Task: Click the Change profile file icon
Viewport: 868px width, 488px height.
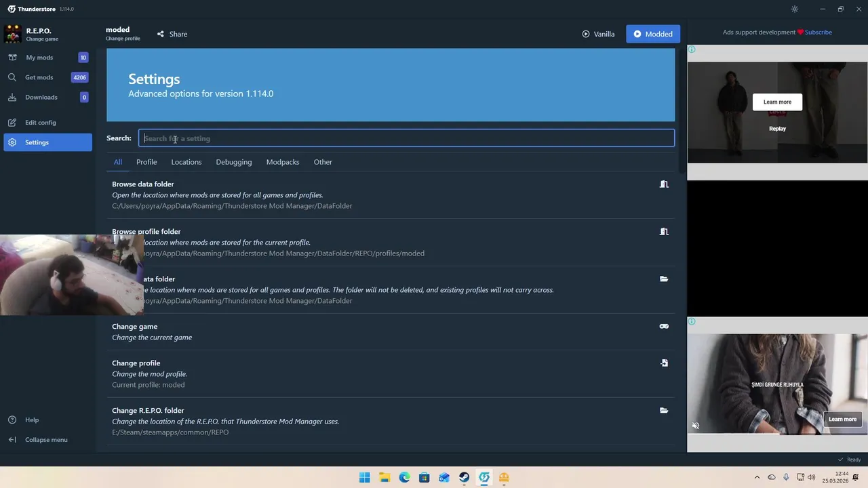Action: click(x=664, y=363)
